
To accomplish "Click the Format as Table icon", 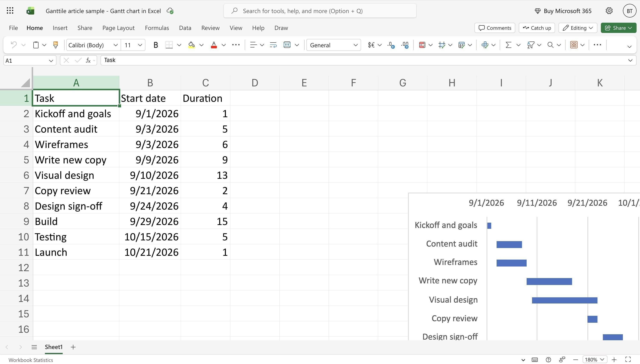I will click(x=462, y=45).
